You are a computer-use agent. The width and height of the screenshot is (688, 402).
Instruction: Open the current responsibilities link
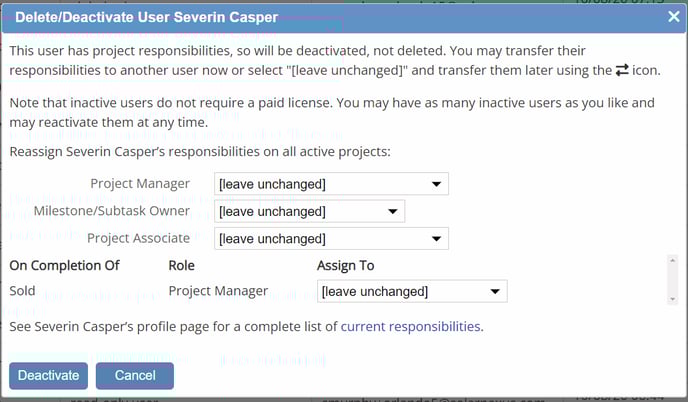click(x=411, y=326)
